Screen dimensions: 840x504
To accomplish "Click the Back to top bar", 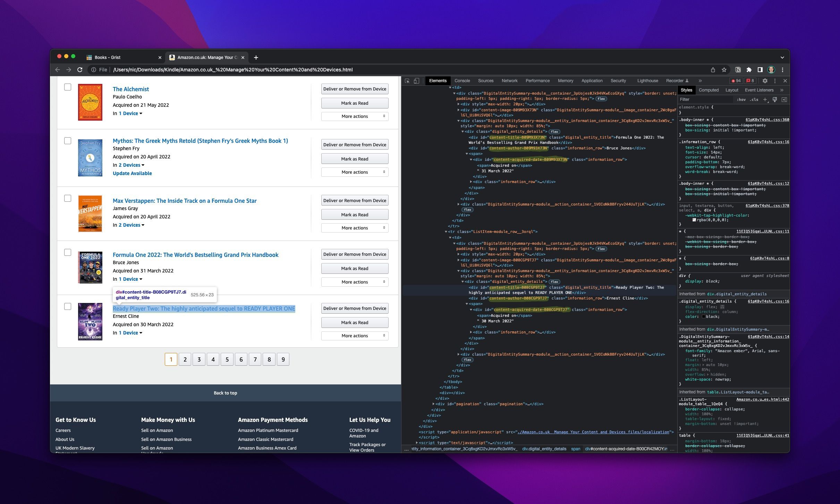I will [x=226, y=393].
